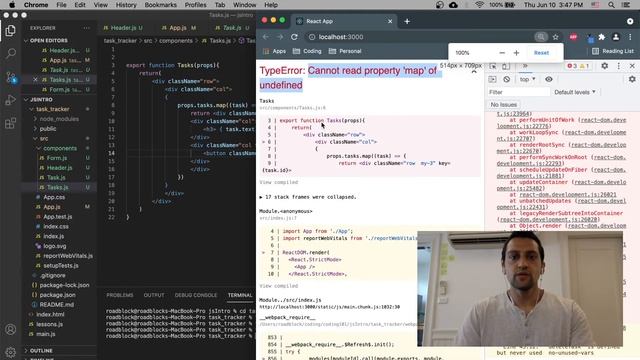Click zoom magnifier icon in address bar

point(541,37)
